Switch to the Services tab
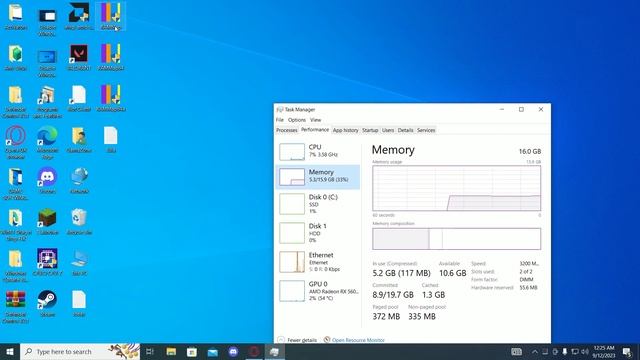 point(426,130)
